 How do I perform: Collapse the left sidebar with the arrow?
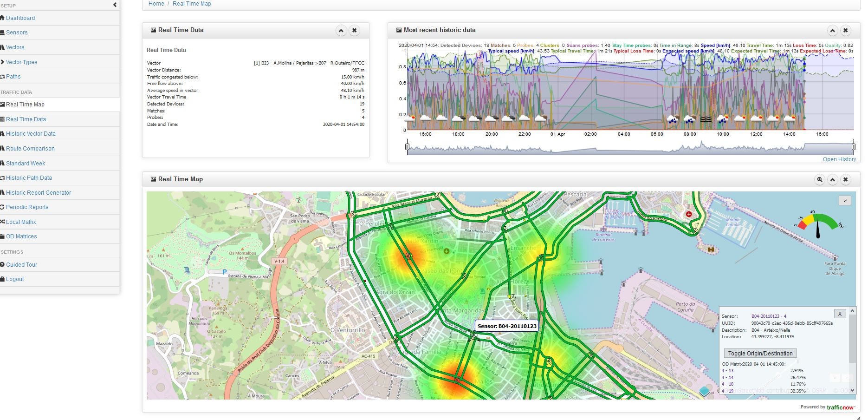(x=115, y=5)
